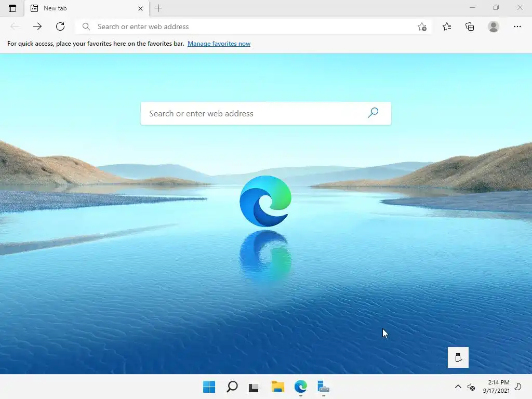This screenshot has height=399, width=532.
Task: Open the Favorites list icon
Action: 447,26
